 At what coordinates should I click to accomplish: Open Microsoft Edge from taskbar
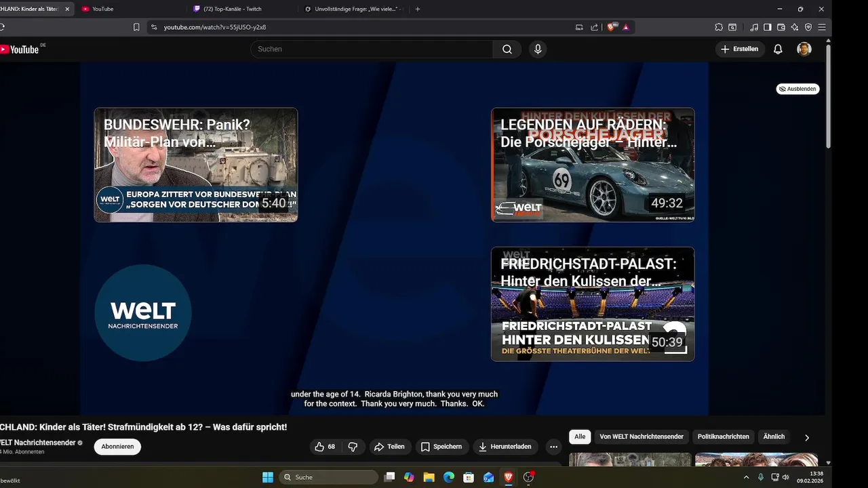449,477
